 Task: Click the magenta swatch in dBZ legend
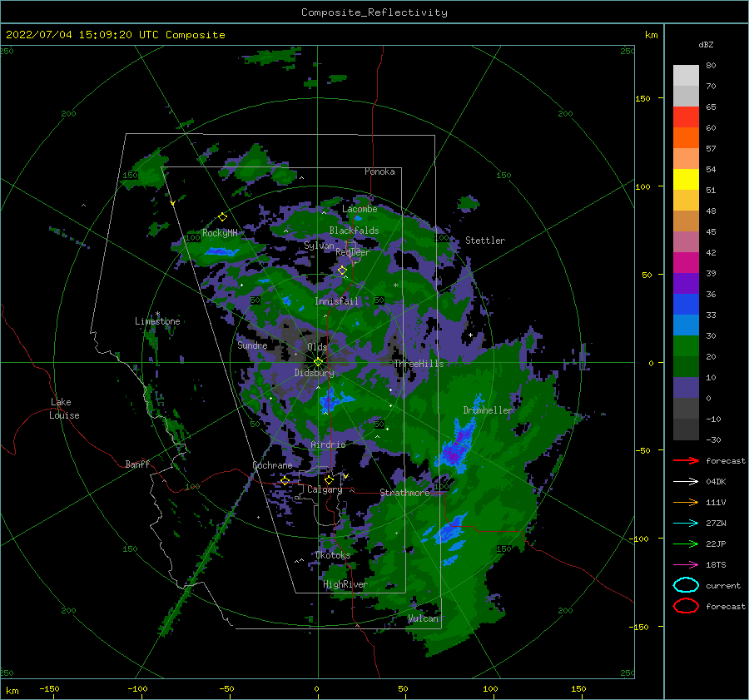tap(686, 263)
